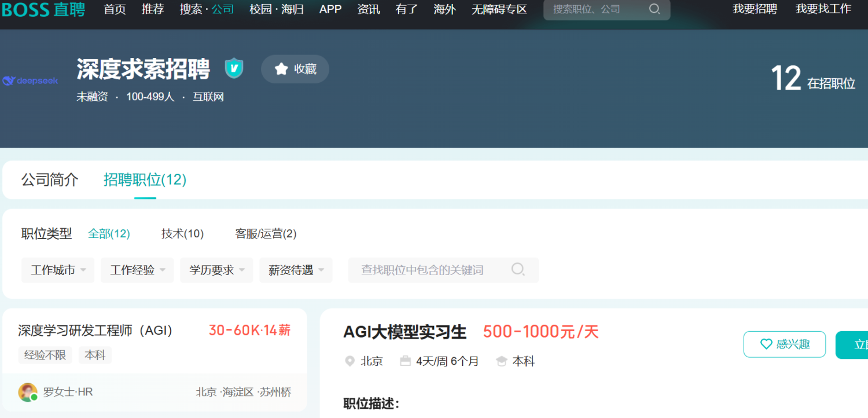Switch to the 公司简介 tab
This screenshot has width=868, height=418.
point(50,180)
